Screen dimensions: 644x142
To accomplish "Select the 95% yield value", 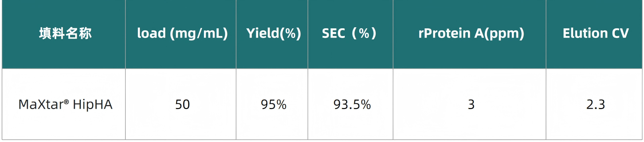I will click(273, 105).
